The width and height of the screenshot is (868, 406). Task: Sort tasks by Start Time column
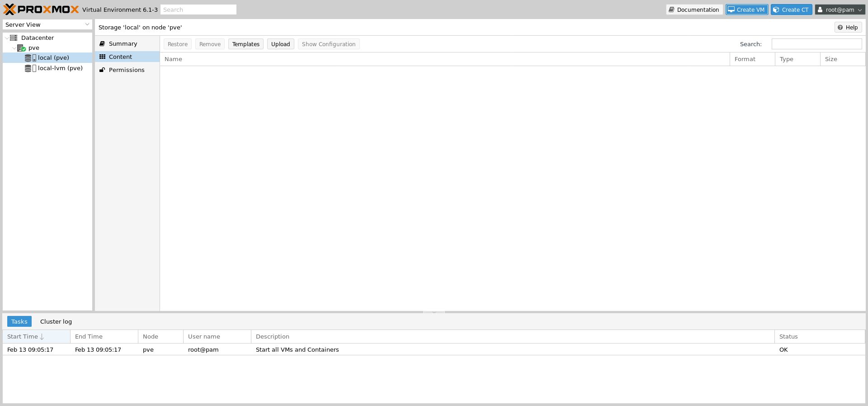coord(36,337)
